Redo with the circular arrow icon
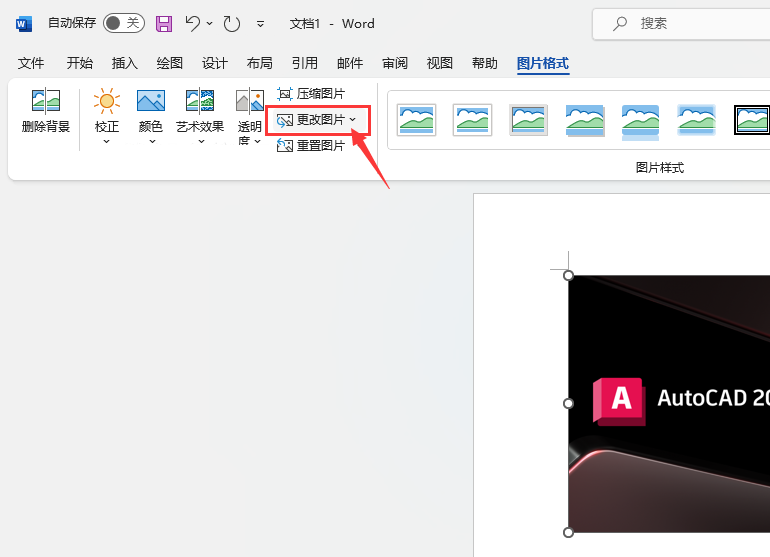The height and width of the screenshot is (557, 770). [x=231, y=24]
